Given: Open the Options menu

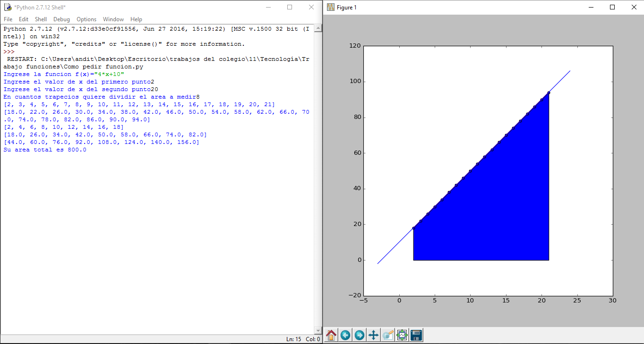Looking at the screenshot, I should click(86, 19).
